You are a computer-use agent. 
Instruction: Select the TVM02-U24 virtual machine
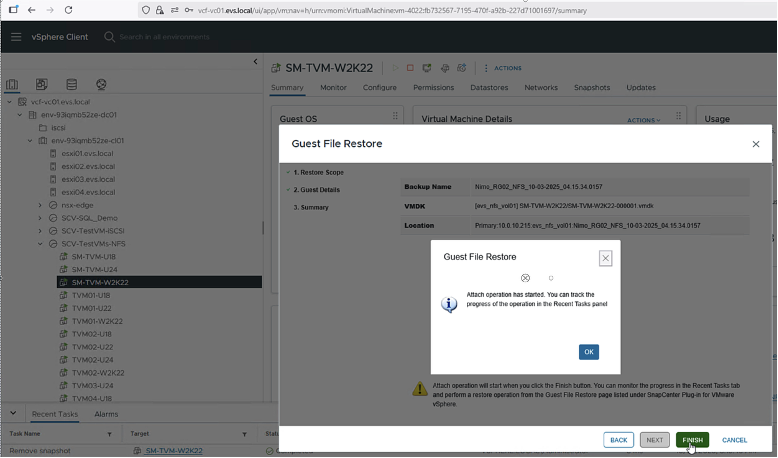coord(92,360)
